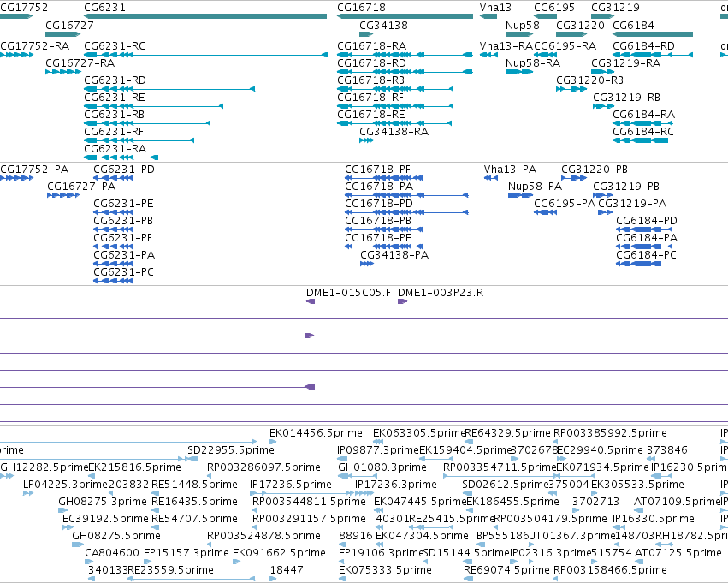This screenshot has width=728, height=583.
Task: Open EST AT07125.5prime
Action: tap(678, 553)
